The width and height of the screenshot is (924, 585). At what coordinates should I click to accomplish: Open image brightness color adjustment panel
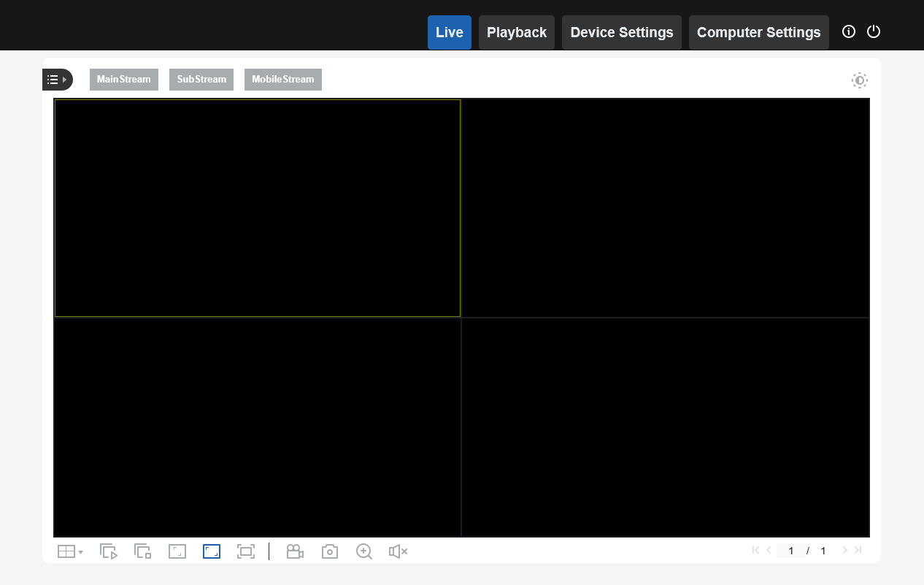tap(860, 80)
